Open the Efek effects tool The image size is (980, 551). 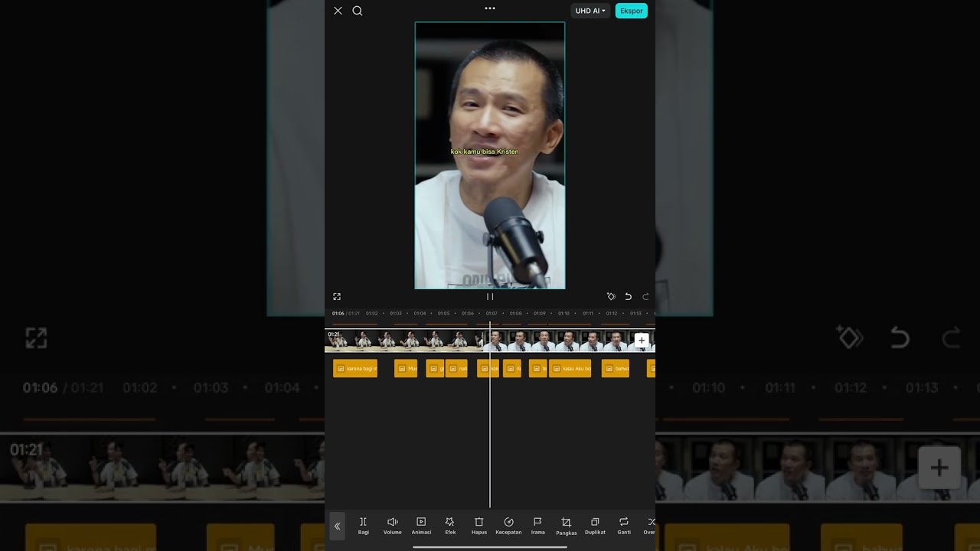[x=450, y=526]
